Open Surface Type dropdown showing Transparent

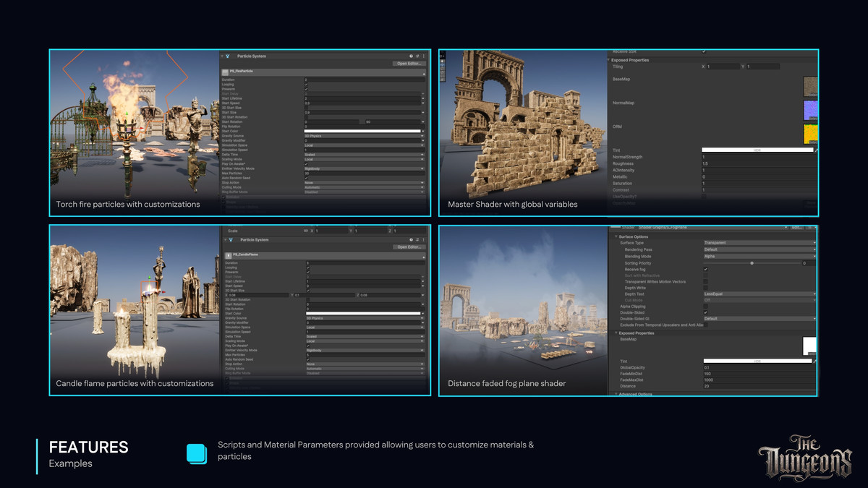759,243
